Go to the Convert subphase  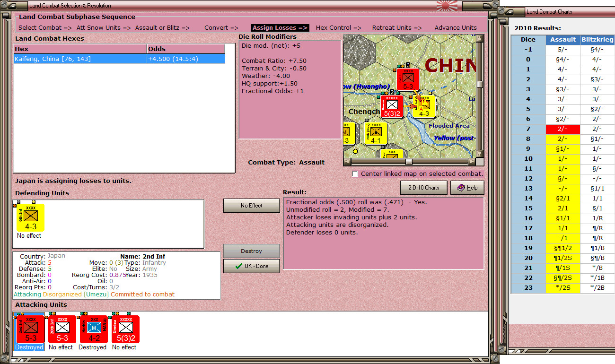pyautogui.click(x=221, y=28)
